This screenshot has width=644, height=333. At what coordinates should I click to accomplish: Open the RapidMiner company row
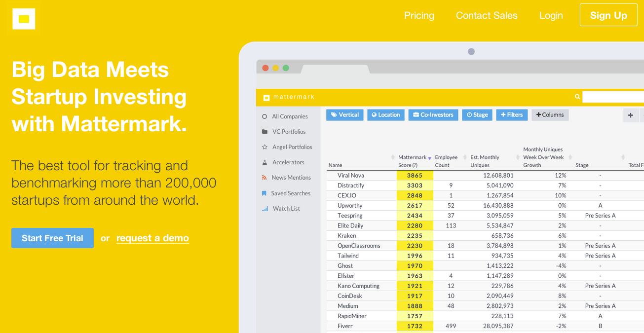click(x=485, y=316)
